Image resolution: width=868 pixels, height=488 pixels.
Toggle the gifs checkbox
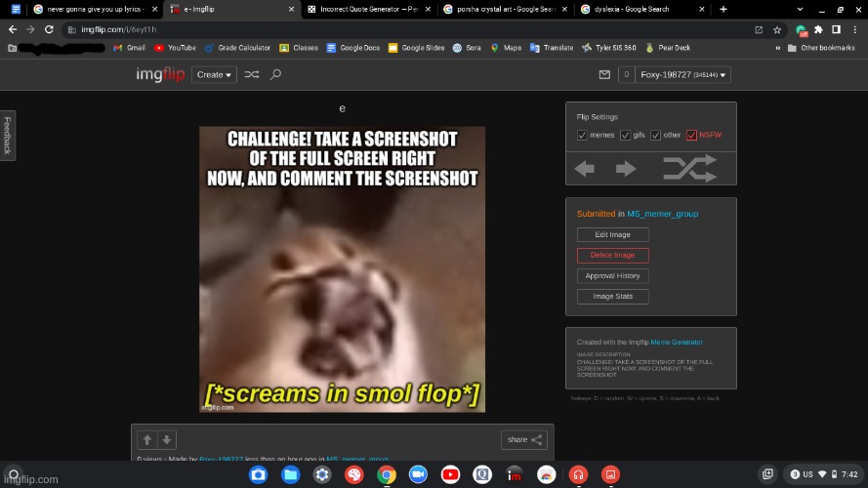click(x=626, y=135)
